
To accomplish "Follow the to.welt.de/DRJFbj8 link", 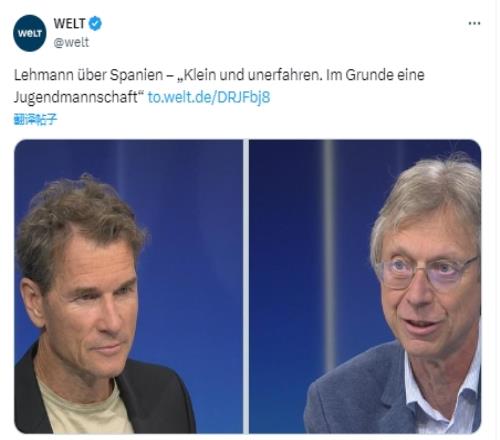I will pyautogui.click(x=209, y=97).
